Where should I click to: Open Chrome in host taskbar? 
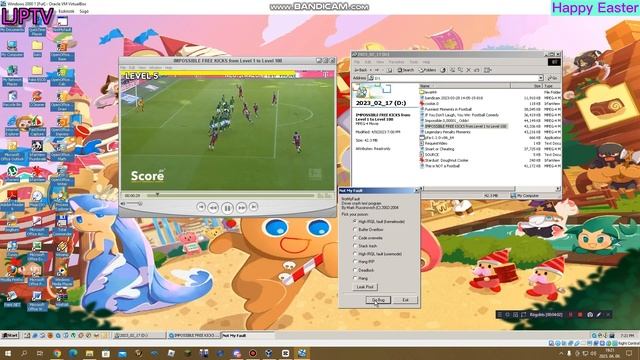click(57, 353)
